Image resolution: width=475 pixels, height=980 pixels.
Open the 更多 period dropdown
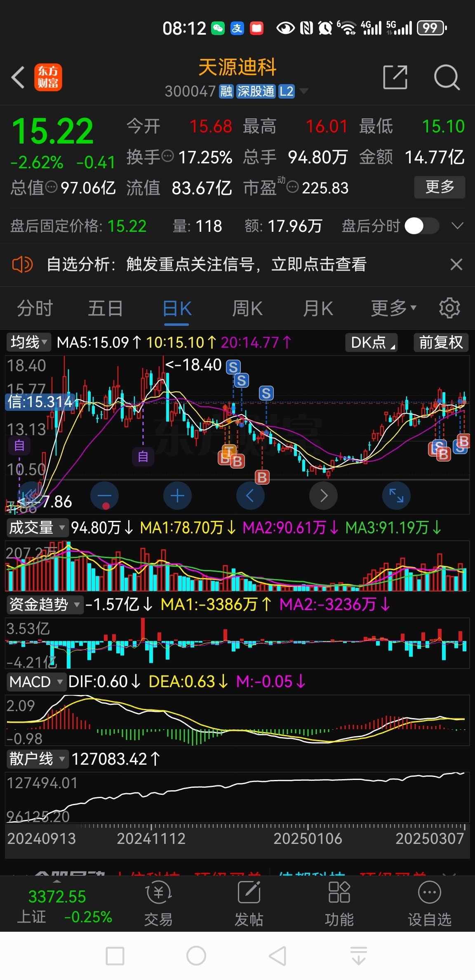(394, 309)
